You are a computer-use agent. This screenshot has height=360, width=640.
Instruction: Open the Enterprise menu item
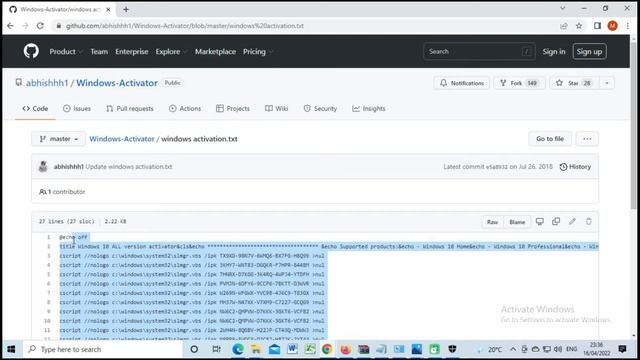click(131, 51)
